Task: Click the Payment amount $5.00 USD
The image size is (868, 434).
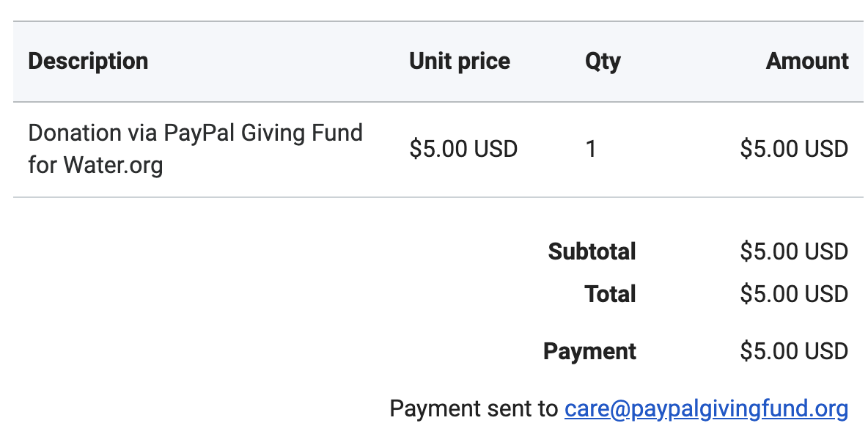Action: (794, 351)
